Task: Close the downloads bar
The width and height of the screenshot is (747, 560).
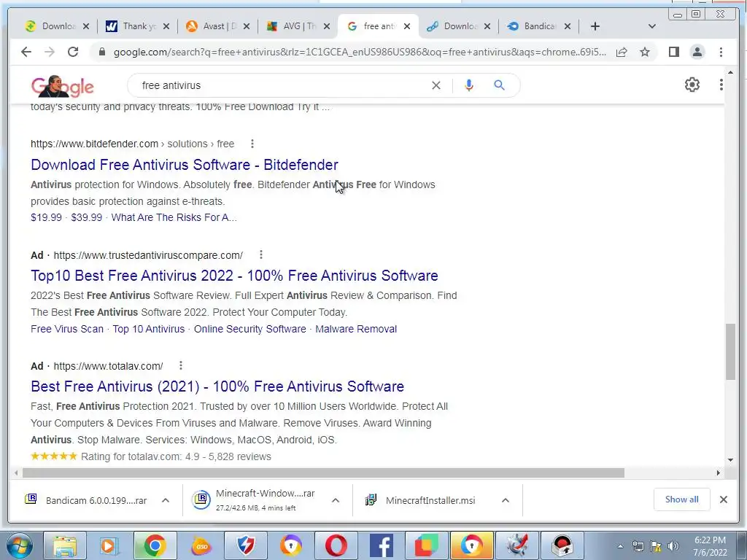Action: [723, 499]
